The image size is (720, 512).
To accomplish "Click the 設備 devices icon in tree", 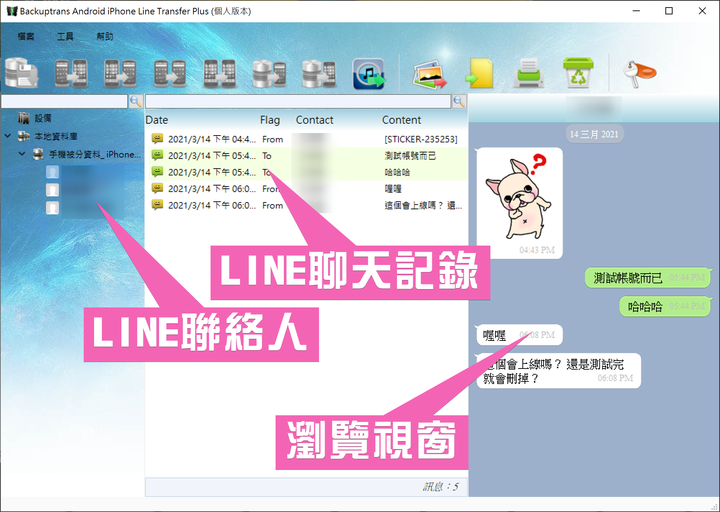I will point(24,118).
